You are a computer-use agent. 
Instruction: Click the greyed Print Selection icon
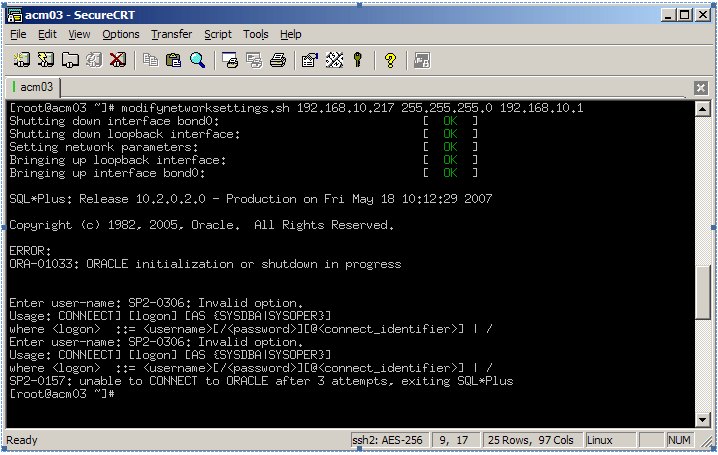[x=254, y=60]
